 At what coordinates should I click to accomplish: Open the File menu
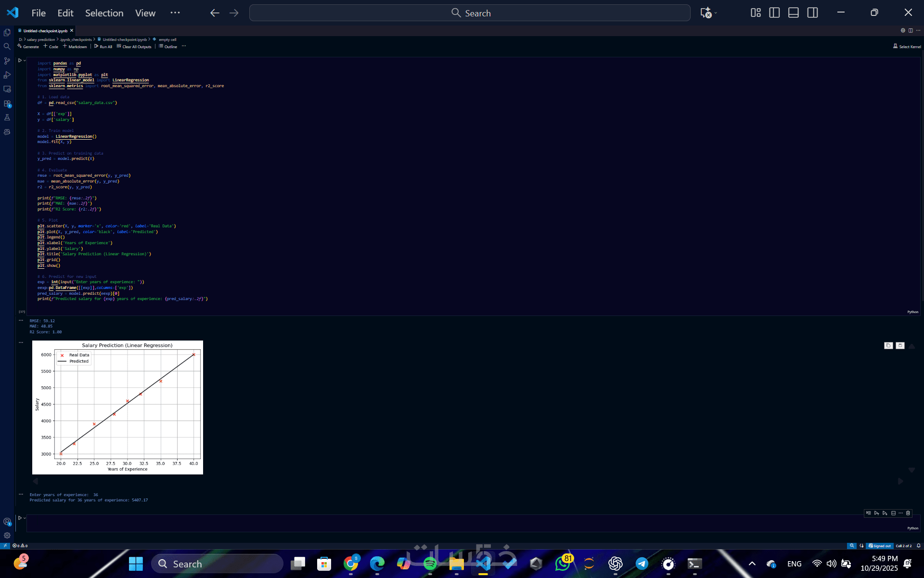coord(38,13)
